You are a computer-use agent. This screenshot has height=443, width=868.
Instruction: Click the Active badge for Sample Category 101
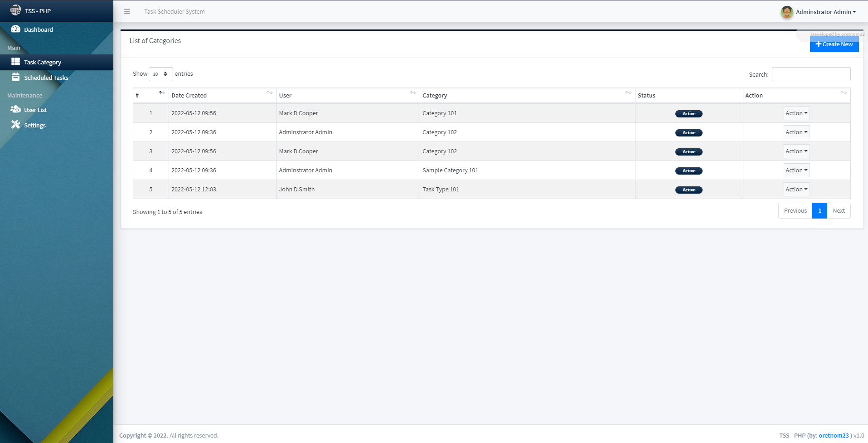click(689, 171)
